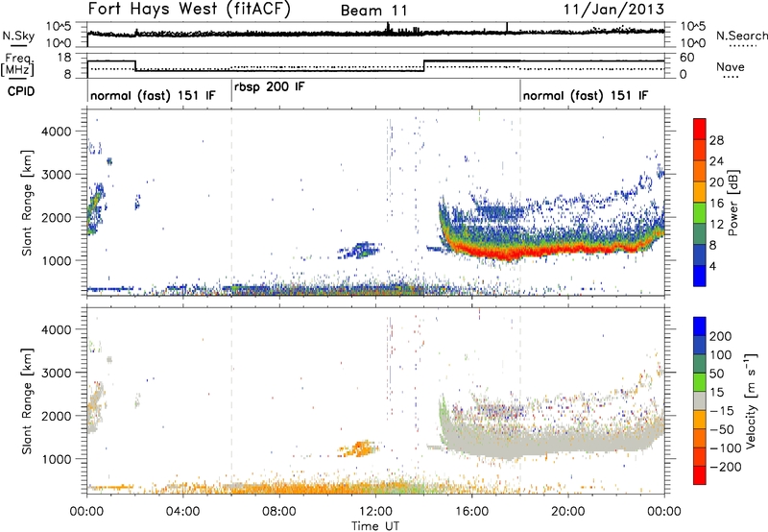The width and height of the screenshot is (768, 532).
Task: Click the '04:00' time tick label
Action: 183,512
